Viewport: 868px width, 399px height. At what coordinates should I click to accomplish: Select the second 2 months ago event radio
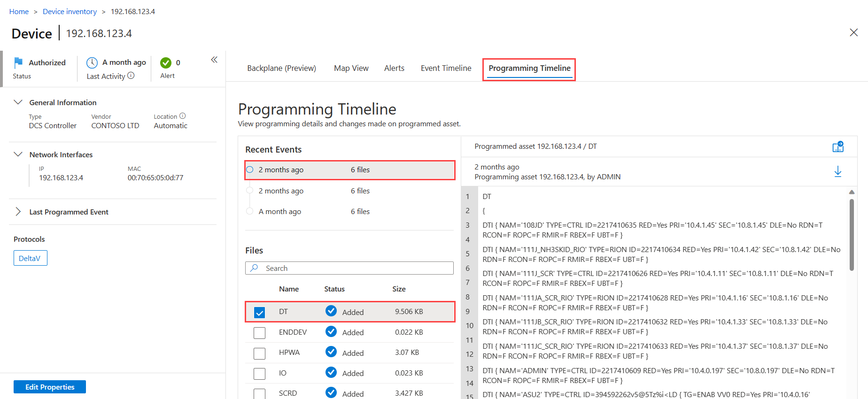point(250,190)
